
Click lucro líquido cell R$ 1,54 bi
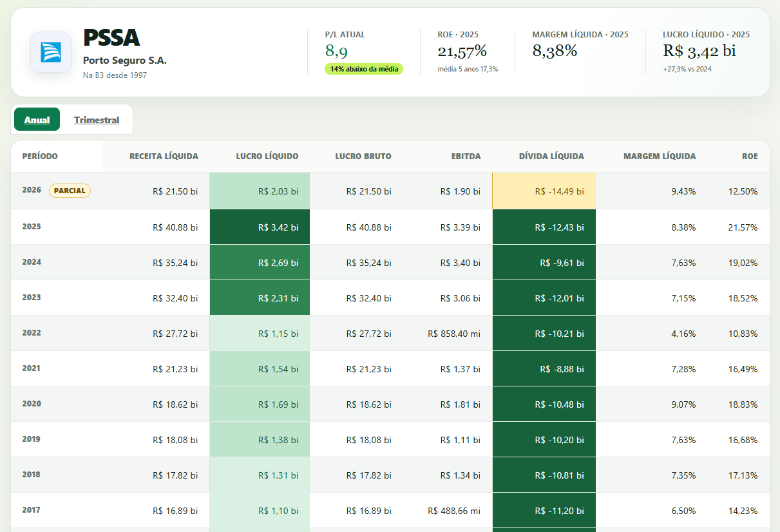260,368
